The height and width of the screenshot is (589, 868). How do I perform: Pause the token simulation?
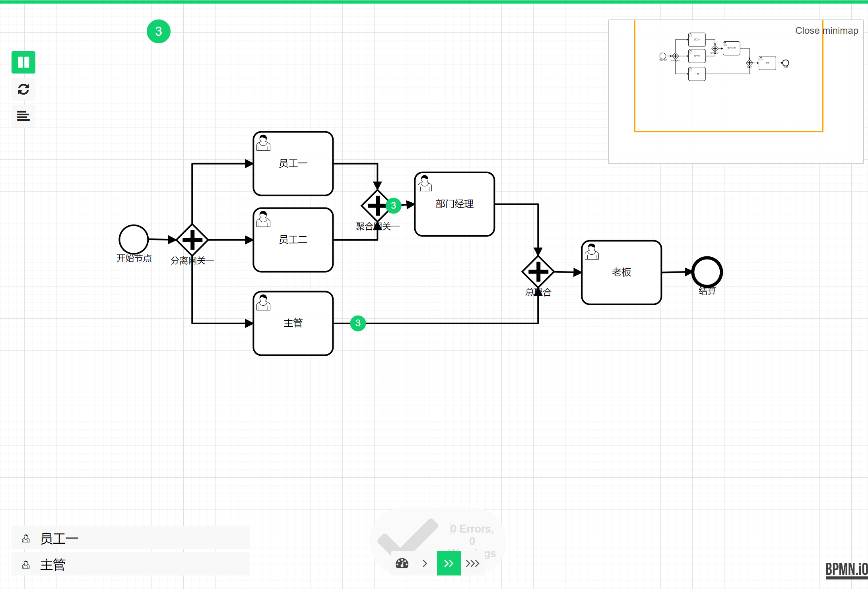(23, 62)
